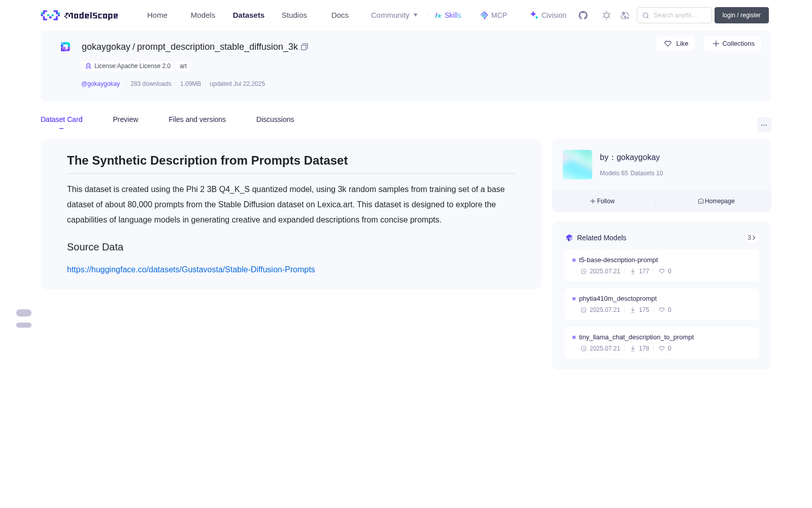This screenshot has width=812, height=508.
Task: Click the gokaygokay gradient avatar thumbnail
Action: [578, 165]
